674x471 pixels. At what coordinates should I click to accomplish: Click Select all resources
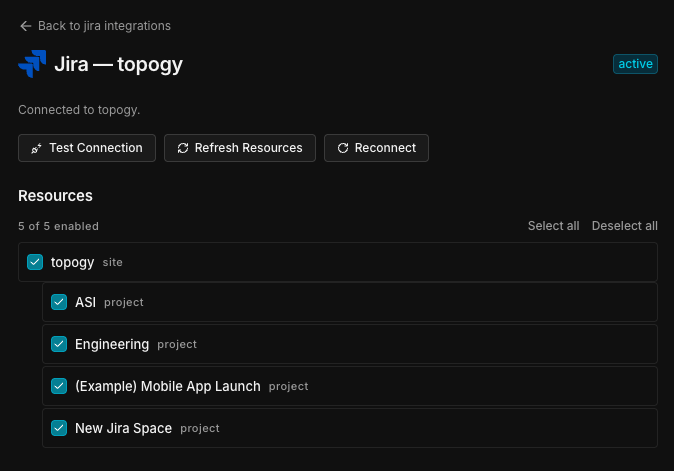point(553,226)
